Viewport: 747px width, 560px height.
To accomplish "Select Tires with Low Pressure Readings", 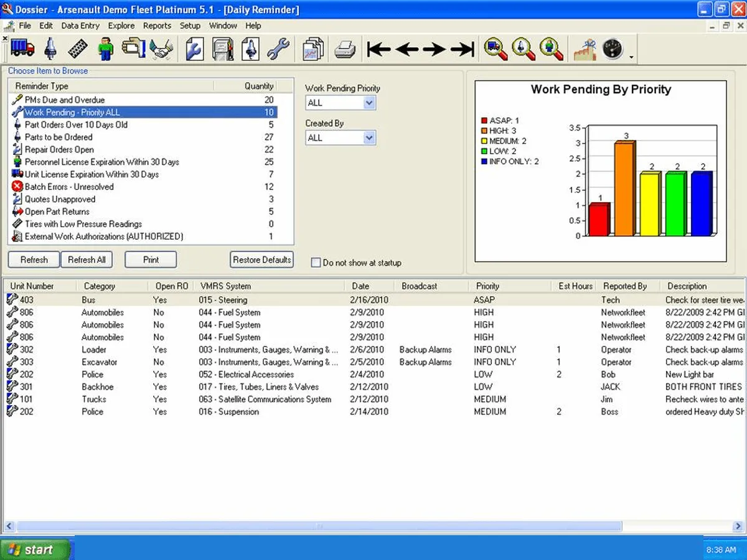I will pyautogui.click(x=143, y=224).
